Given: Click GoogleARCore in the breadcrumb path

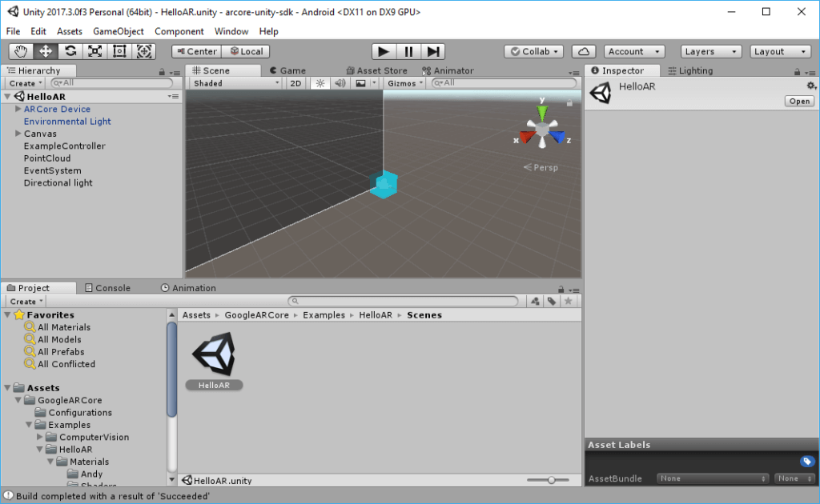Looking at the screenshot, I should 257,315.
